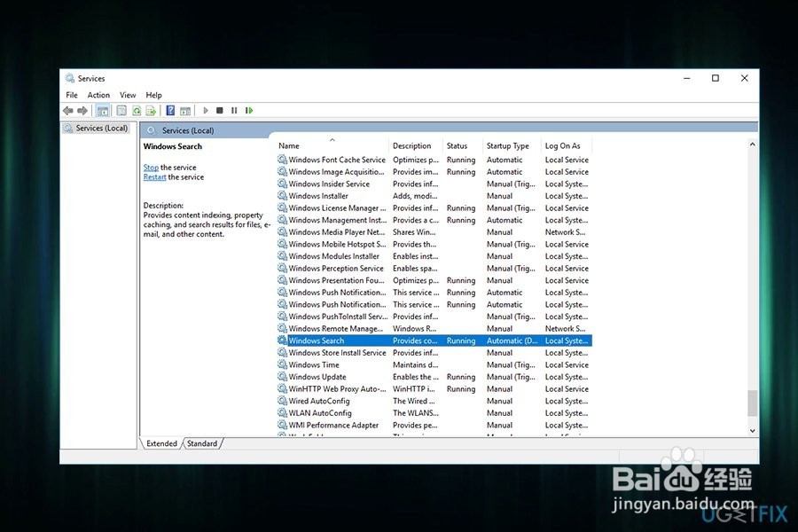The height and width of the screenshot is (532, 798).
Task: Click Automatic (D... startup type cell
Action: 512,340
